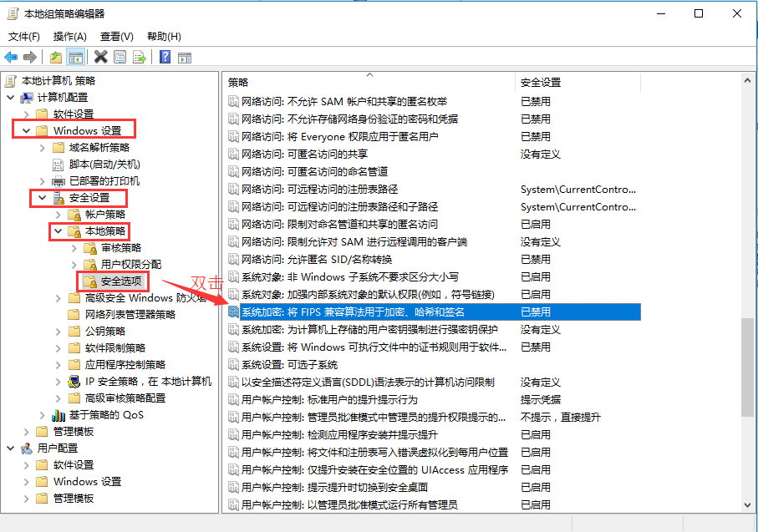Select the 脚本(启动/关机) tree item
This screenshot has width=758, height=532.
click(x=104, y=165)
